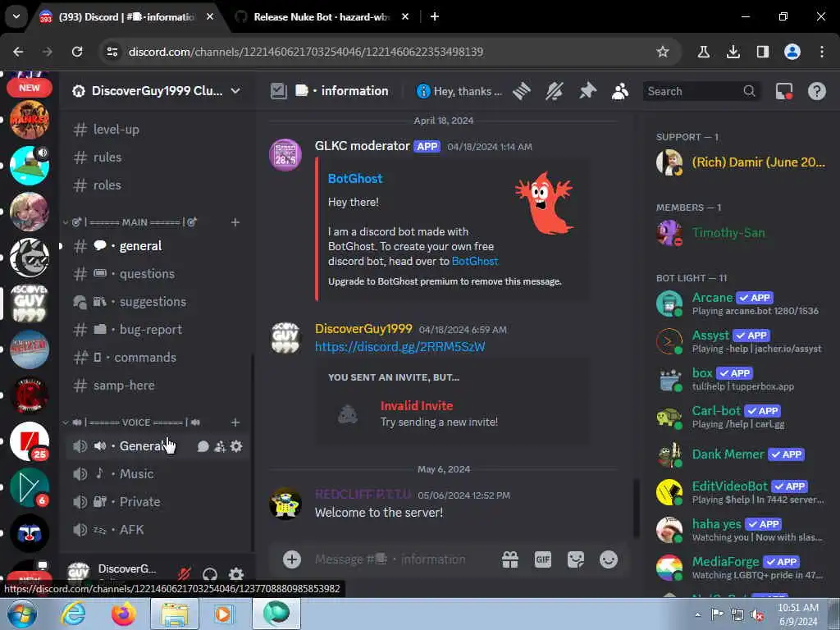840x630 pixels.
Task: Bookmark this page star icon
Action: click(x=663, y=52)
